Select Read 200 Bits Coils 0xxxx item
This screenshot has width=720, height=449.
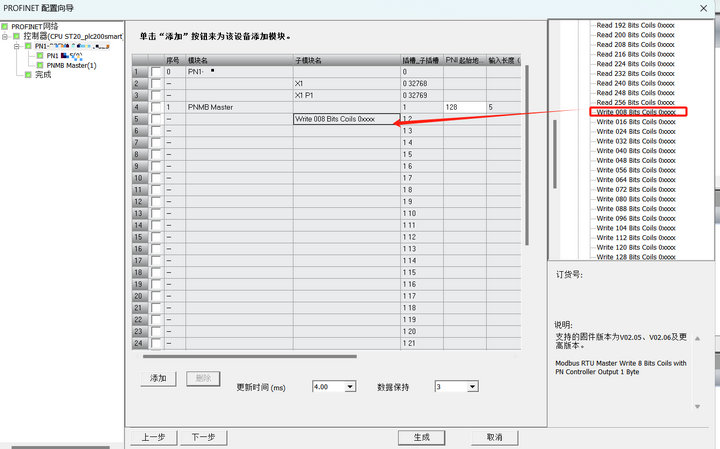[x=636, y=35]
